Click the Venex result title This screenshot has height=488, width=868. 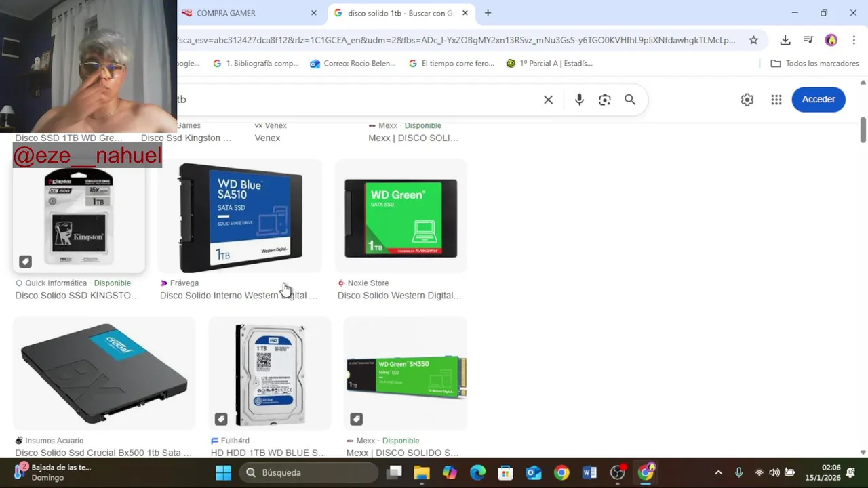tap(267, 138)
